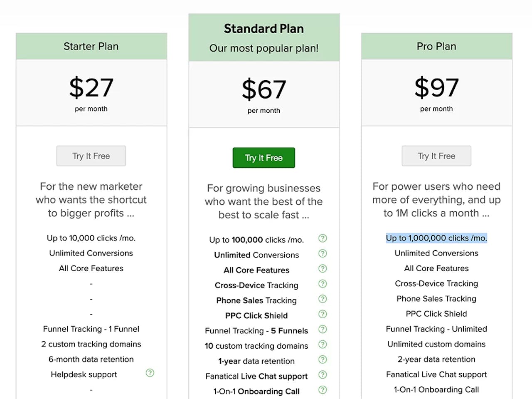
Task: Select the Starter Plan header
Action: point(91,46)
